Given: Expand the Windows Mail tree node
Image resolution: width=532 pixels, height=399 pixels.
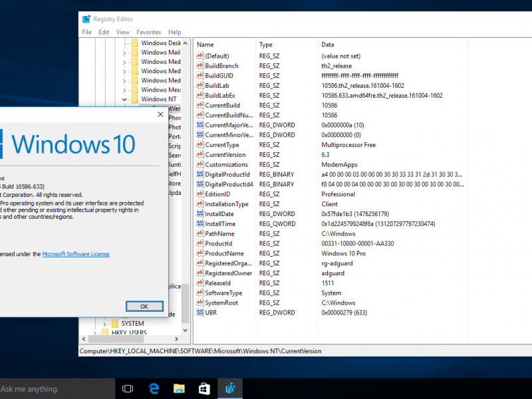Looking at the screenshot, I should pyautogui.click(x=124, y=53).
